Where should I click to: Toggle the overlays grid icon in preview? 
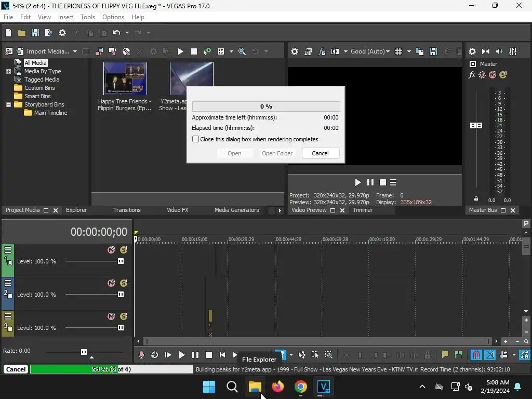(398, 51)
